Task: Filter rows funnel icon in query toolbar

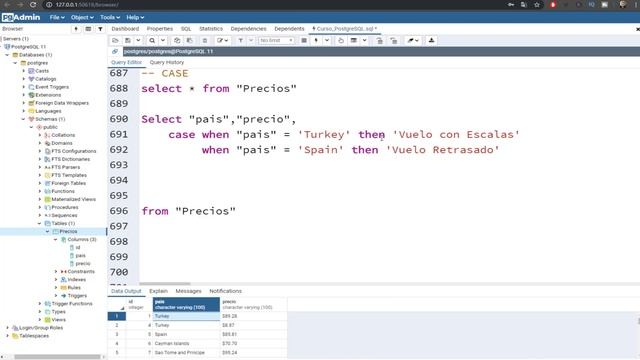Action: (240, 40)
